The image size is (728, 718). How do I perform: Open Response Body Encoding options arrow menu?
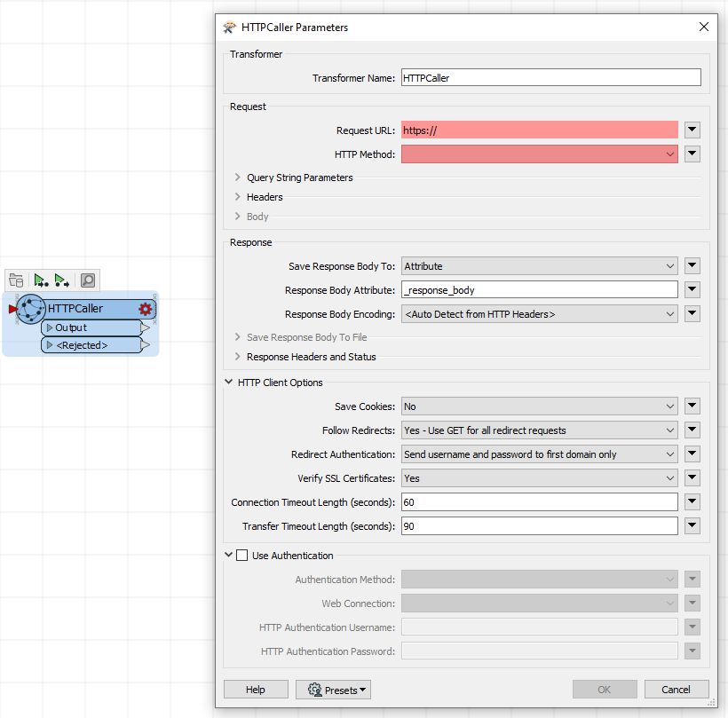coord(692,314)
